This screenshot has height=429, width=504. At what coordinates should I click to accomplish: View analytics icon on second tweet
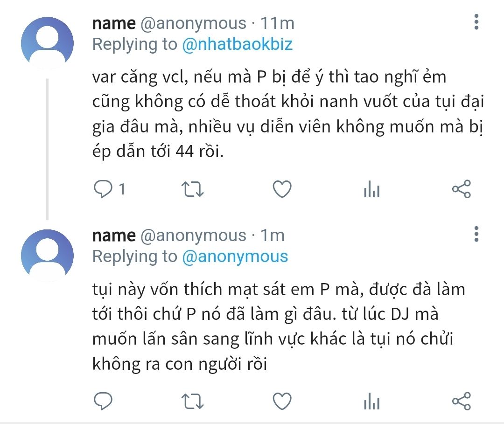tap(372, 401)
